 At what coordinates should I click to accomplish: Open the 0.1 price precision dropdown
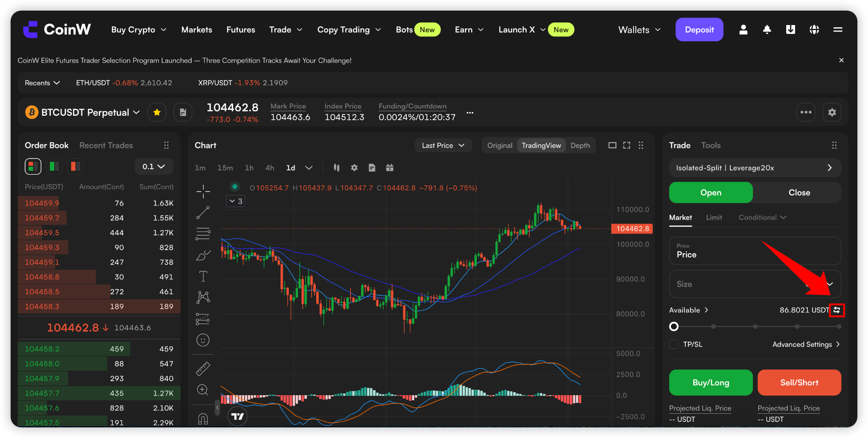coord(154,167)
